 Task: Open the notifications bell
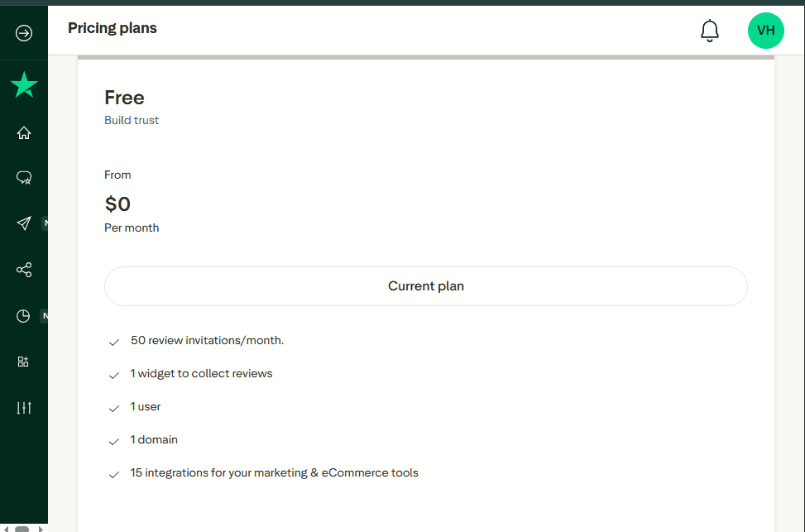[710, 31]
